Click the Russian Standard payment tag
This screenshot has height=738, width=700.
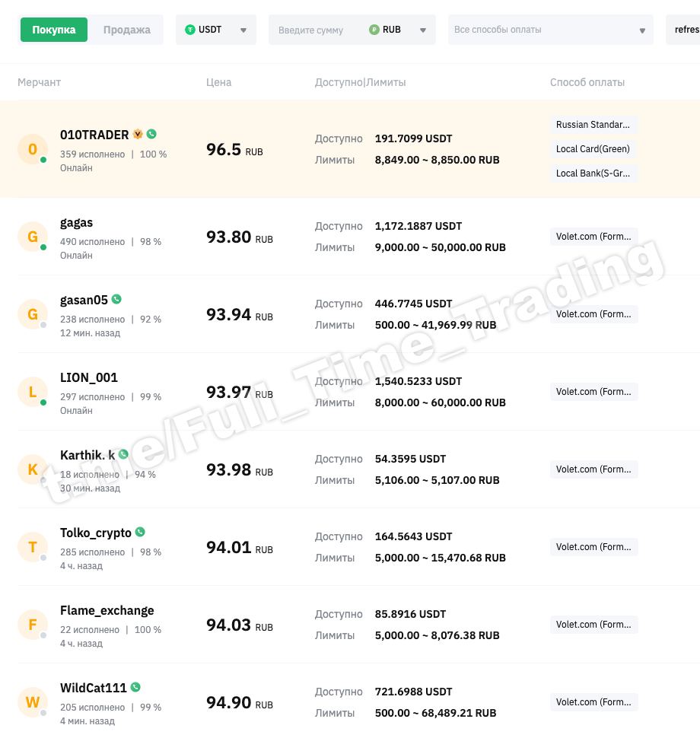point(593,124)
